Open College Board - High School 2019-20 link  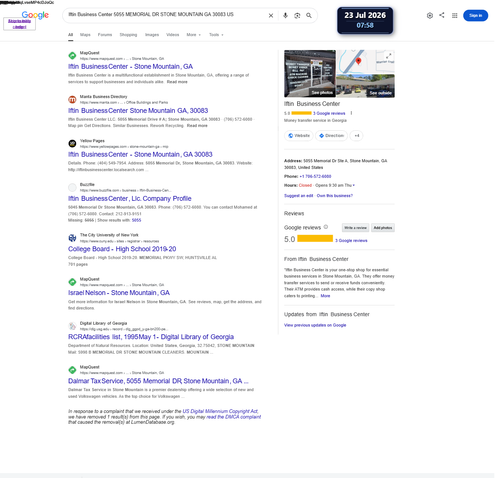pos(122,249)
